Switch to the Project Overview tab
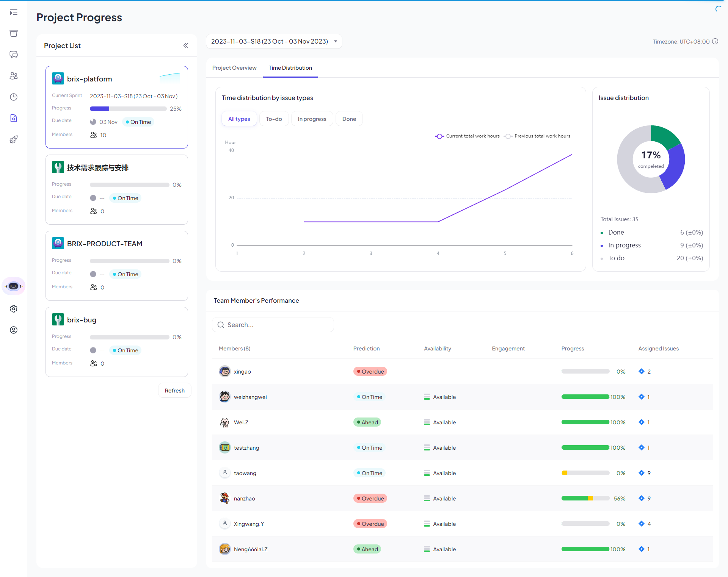Screen dimensions: 728x577 click(x=234, y=68)
